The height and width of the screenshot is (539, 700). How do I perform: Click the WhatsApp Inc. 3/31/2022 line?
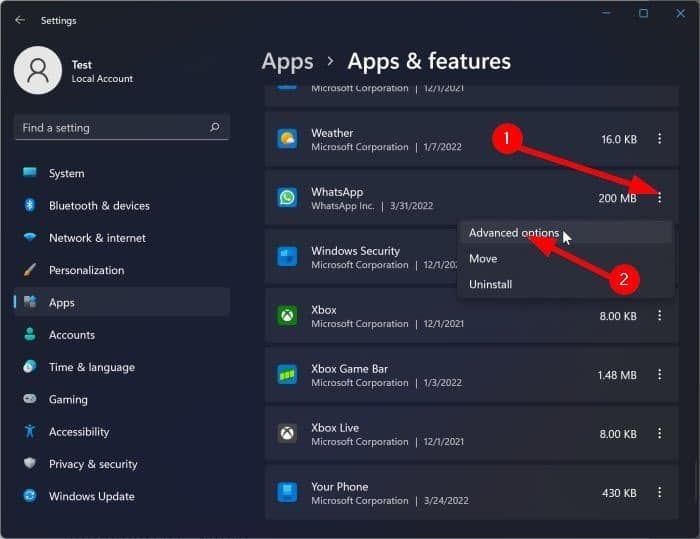coord(372,206)
